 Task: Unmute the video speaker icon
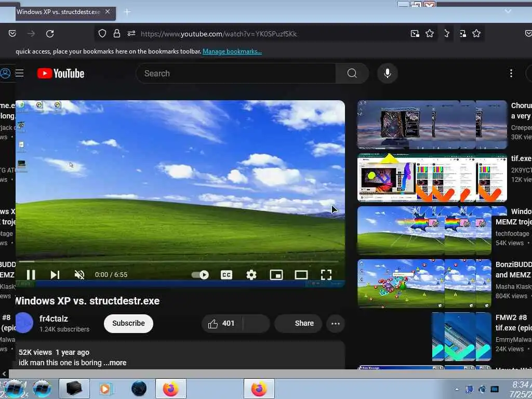pos(79,275)
